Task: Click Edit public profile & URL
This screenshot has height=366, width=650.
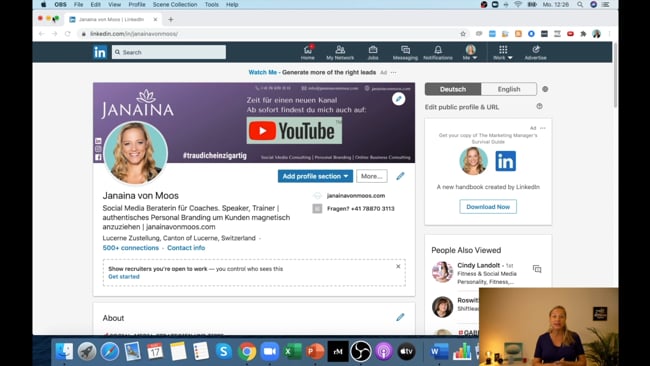Action: (462, 107)
